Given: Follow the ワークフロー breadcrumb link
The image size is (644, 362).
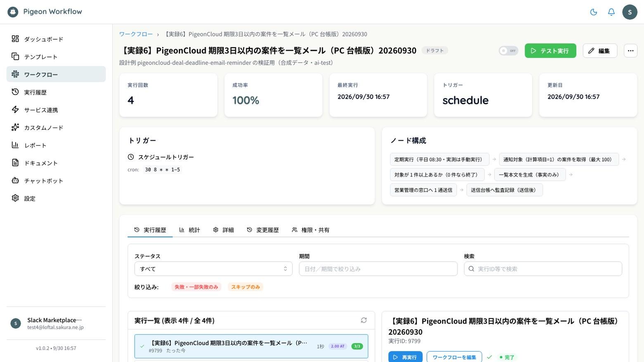Looking at the screenshot, I should pos(136,34).
